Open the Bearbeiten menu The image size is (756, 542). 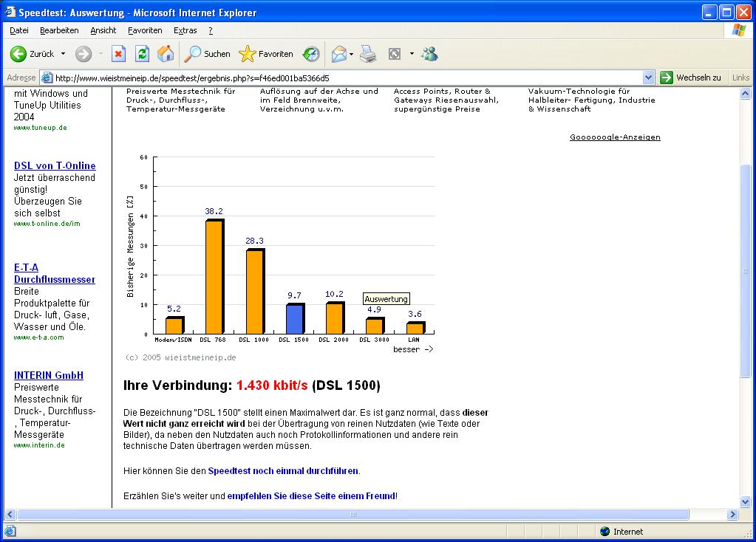(x=59, y=30)
